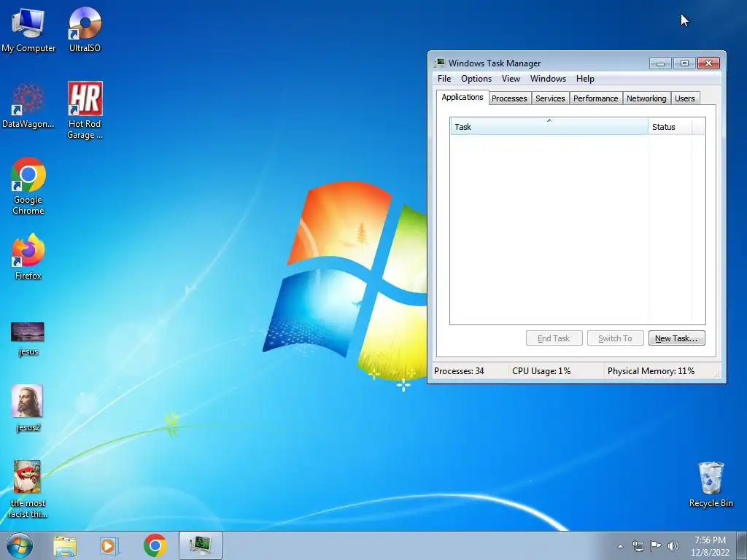Open the View menu in Task Manager
The height and width of the screenshot is (560, 747).
pyautogui.click(x=511, y=79)
